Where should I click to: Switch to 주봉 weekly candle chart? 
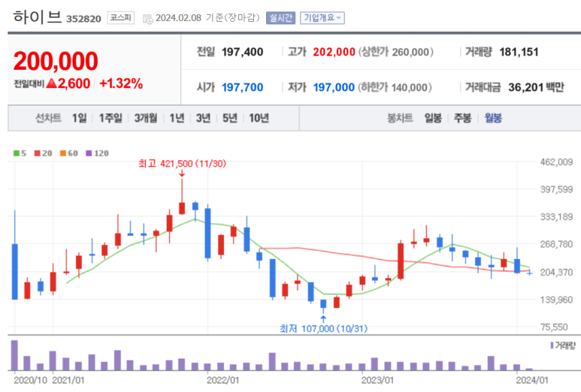click(463, 118)
